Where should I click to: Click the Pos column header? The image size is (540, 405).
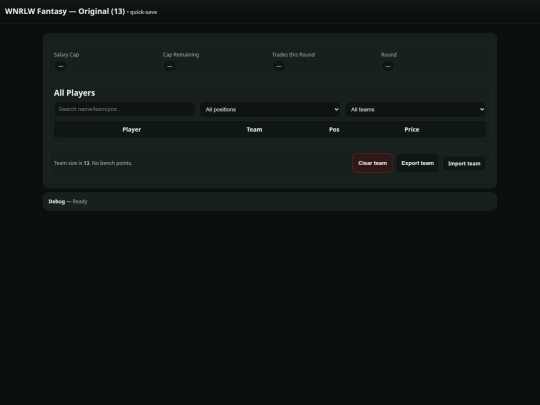334,129
